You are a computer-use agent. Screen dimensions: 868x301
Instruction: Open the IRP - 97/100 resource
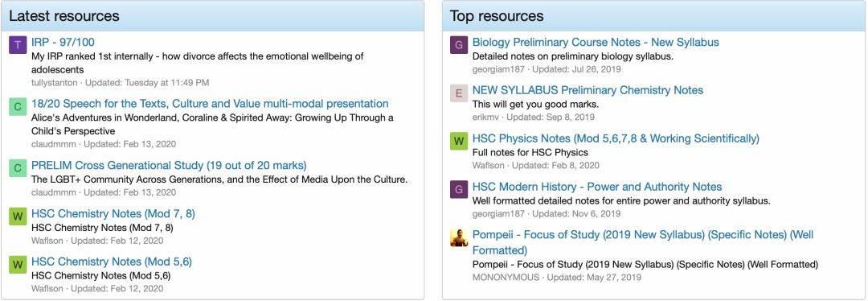(x=63, y=42)
